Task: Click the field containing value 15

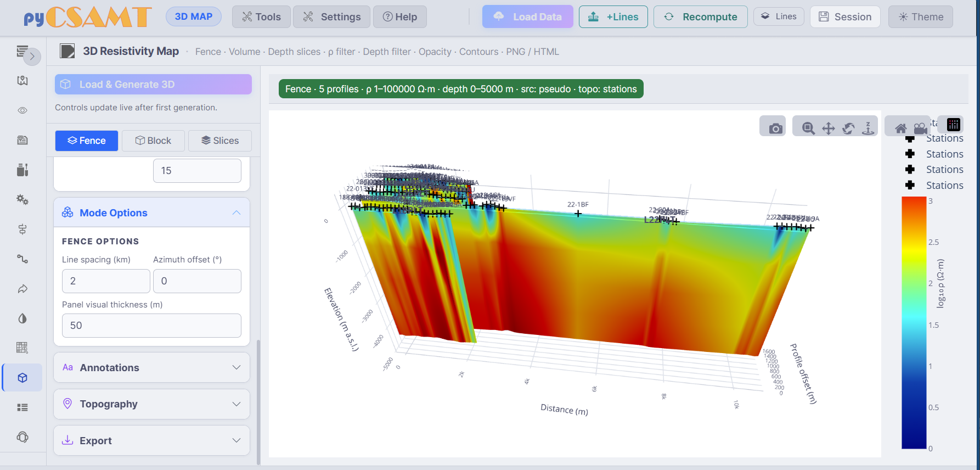Action: coord(197,171)
